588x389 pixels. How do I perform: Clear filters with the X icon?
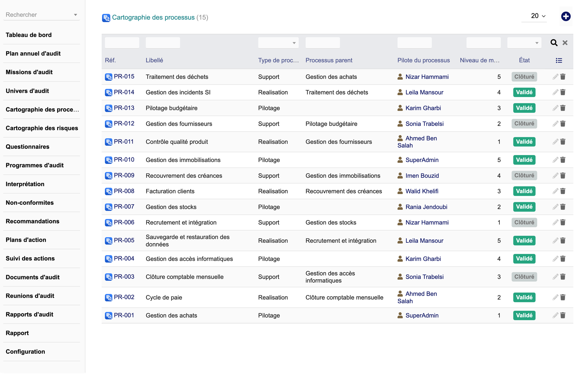565,43
